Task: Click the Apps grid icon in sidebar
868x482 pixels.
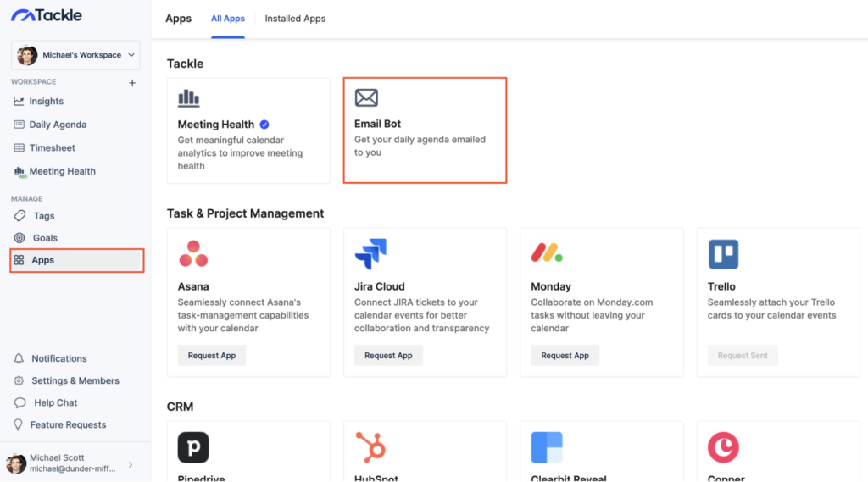Action: coord(19,260)
